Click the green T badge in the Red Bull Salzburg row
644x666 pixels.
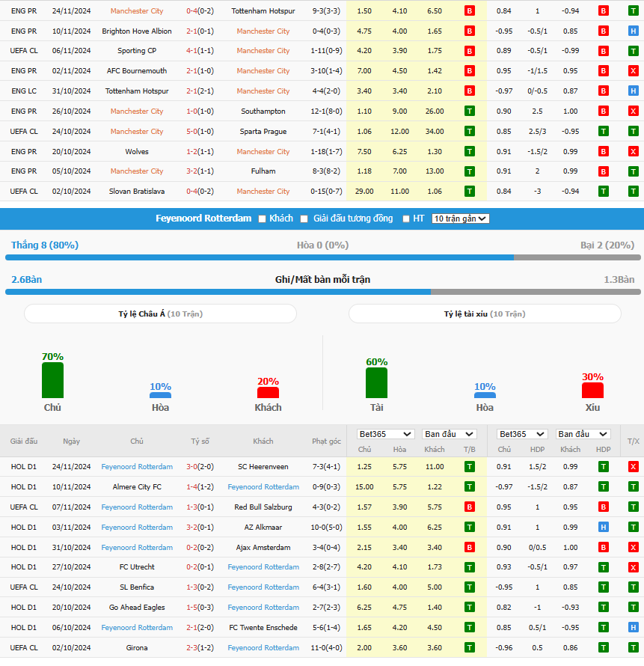(x=633, y=507)
